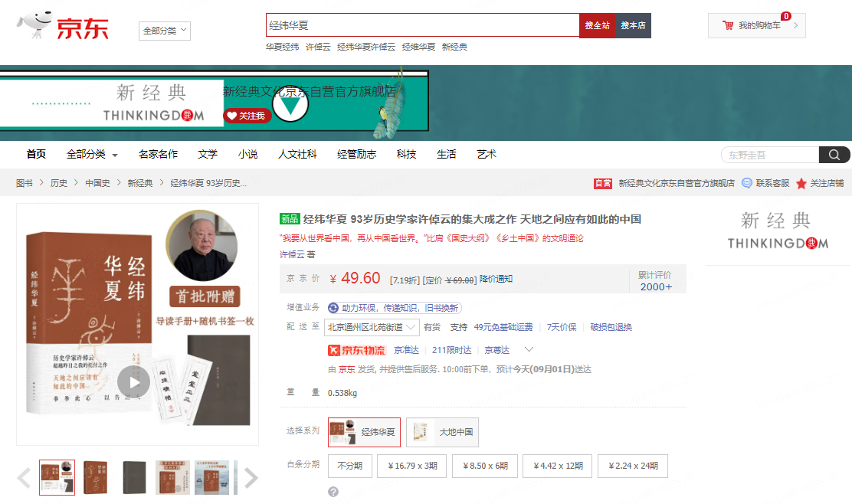Open the JD.com logo homepage link
Image resolution: width=852 pixels, height=504 pixels.
pyautogui.click(x=64, y=25)
